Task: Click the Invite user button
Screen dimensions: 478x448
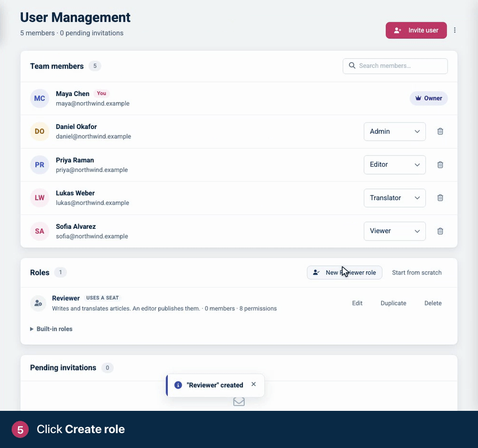Action: (416, 30)
